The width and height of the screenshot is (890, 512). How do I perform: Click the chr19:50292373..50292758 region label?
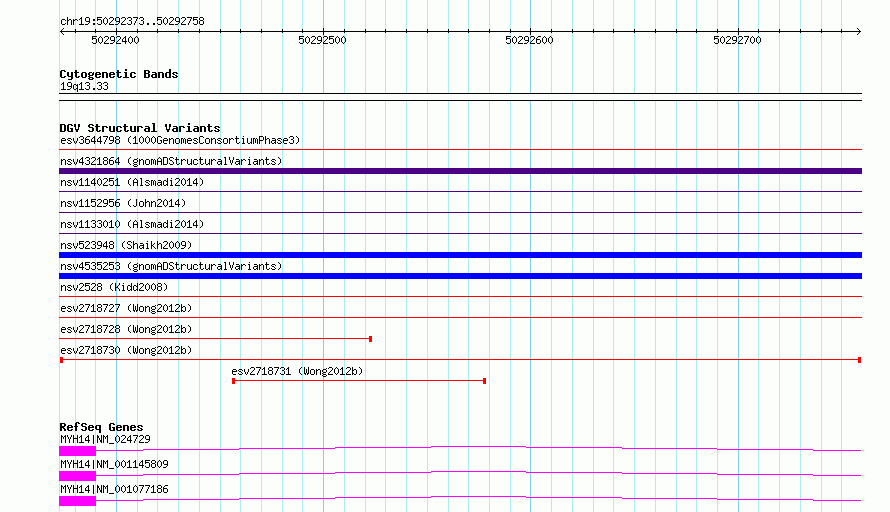click(x=132, y=21)
